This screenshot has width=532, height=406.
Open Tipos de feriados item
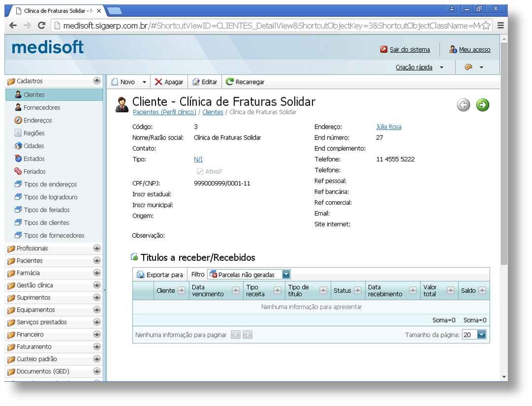(x=42, y=210)
